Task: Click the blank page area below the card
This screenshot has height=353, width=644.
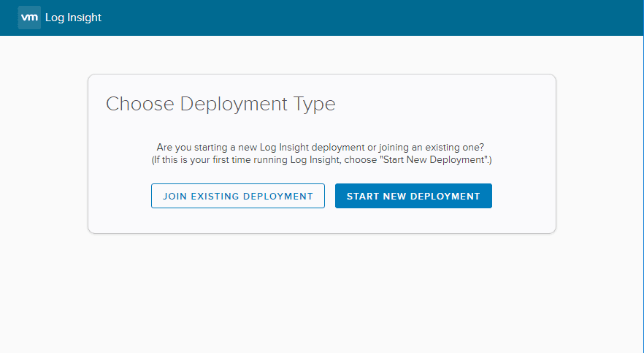Action: (321, 292)
